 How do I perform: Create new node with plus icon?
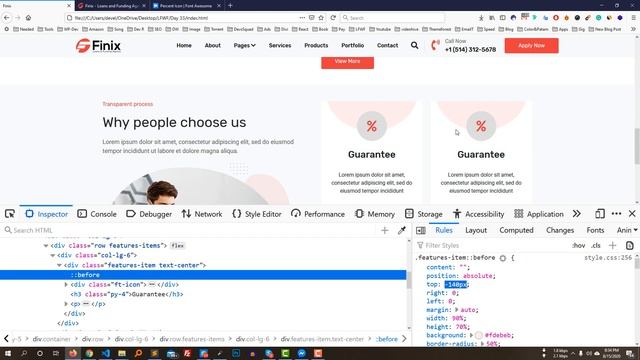tap(384, 231)
